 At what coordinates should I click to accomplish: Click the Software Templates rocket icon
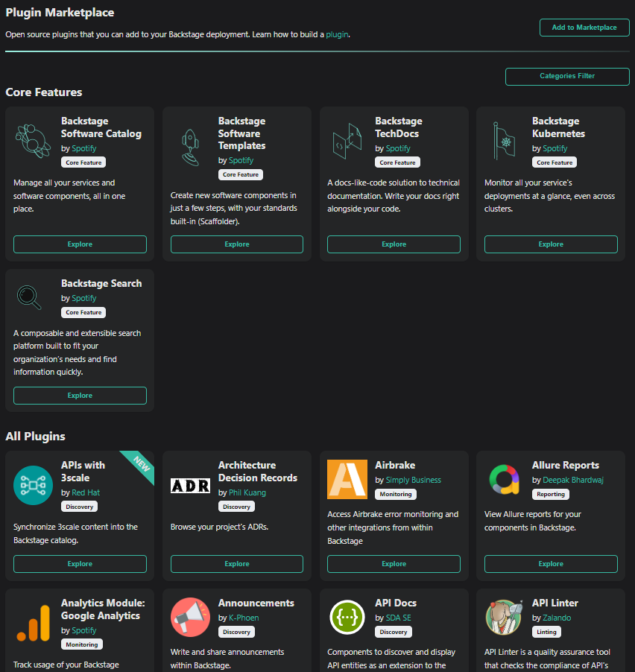[x=190, y=147]
